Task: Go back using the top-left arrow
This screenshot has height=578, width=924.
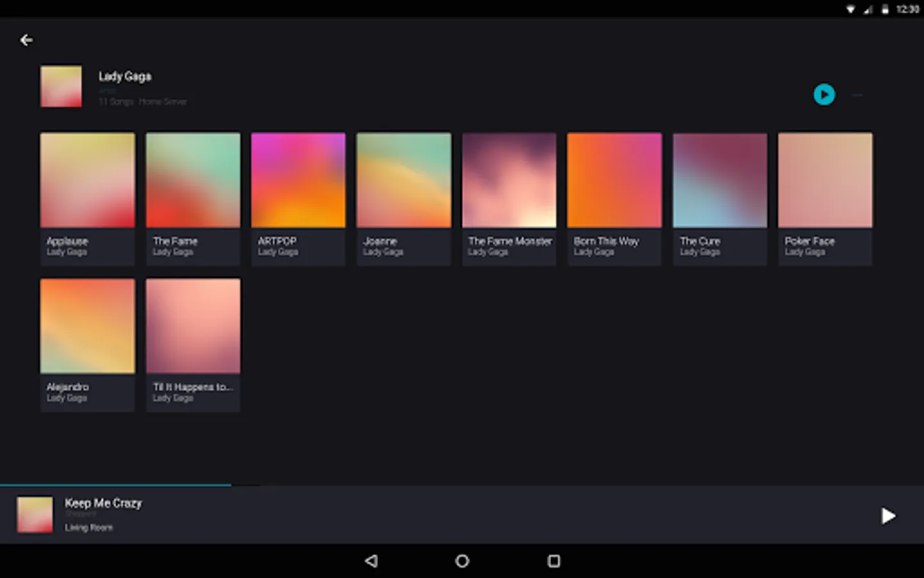Action: click(x=26, y=40)
